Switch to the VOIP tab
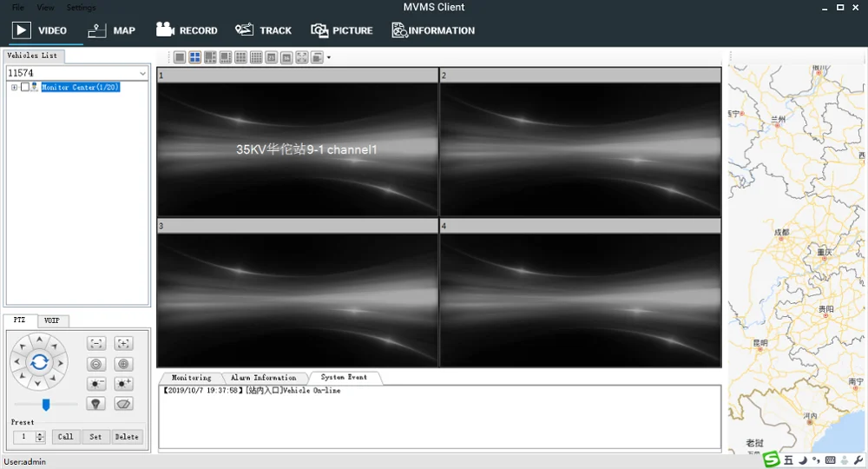This screenshot has height=469, width=868. 52,320
